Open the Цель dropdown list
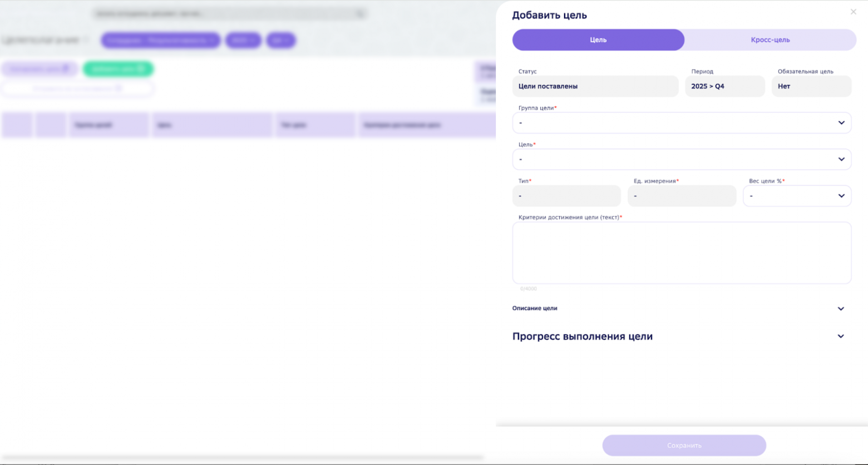Image resolution: width=868 pixels, height=465 pixels. tap(682, 160)
